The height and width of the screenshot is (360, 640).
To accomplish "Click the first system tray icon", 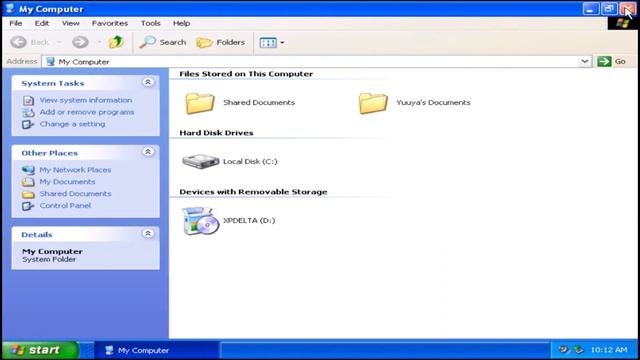I will pos(564,349).
